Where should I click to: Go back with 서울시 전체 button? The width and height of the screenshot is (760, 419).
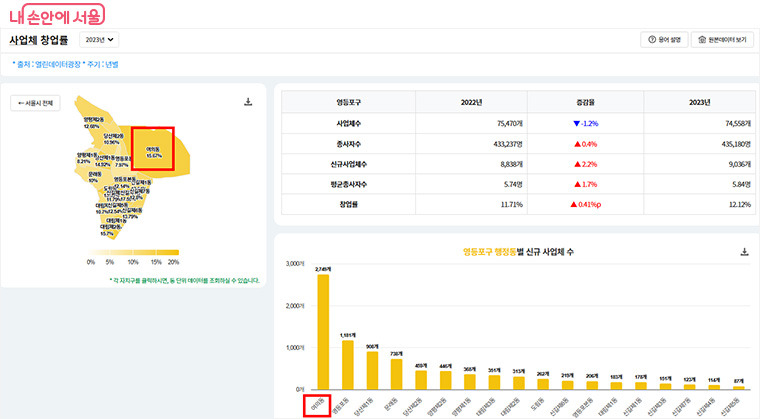pos(35,103)
